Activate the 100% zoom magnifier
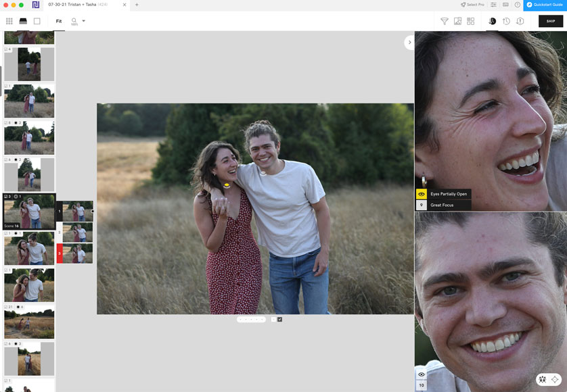Viewport: 567px width, 392px height. (74, 22)
